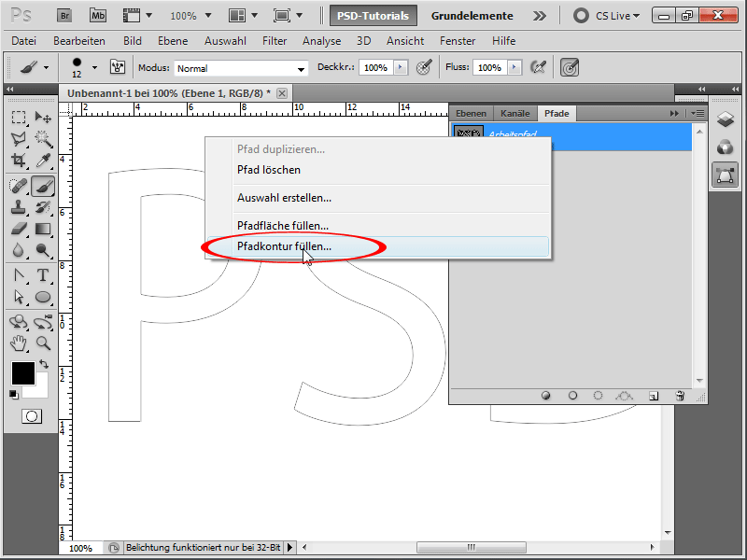Toggle tablet pressure for size
This screenshot has height=560, width=747.
(570, 67)
